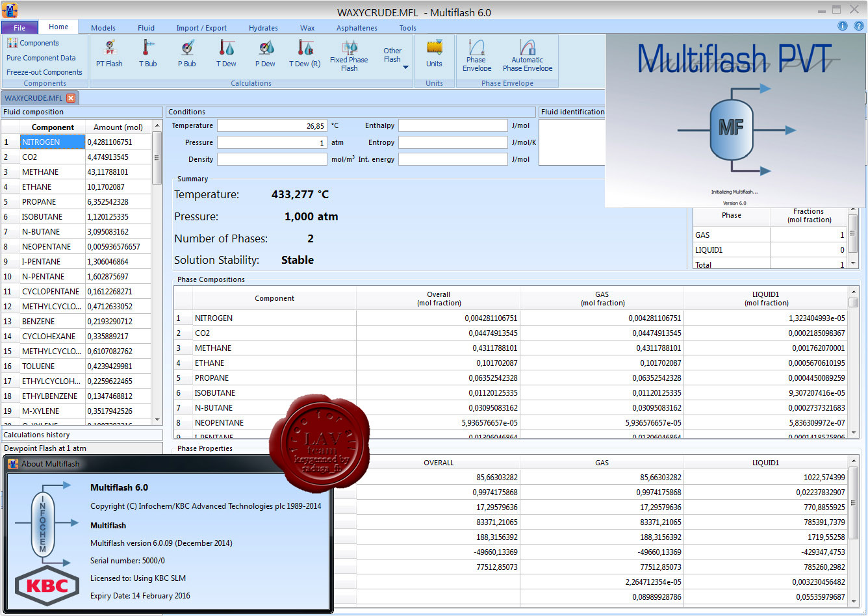Select the LIQUID1 phase row

pos(770,250)
